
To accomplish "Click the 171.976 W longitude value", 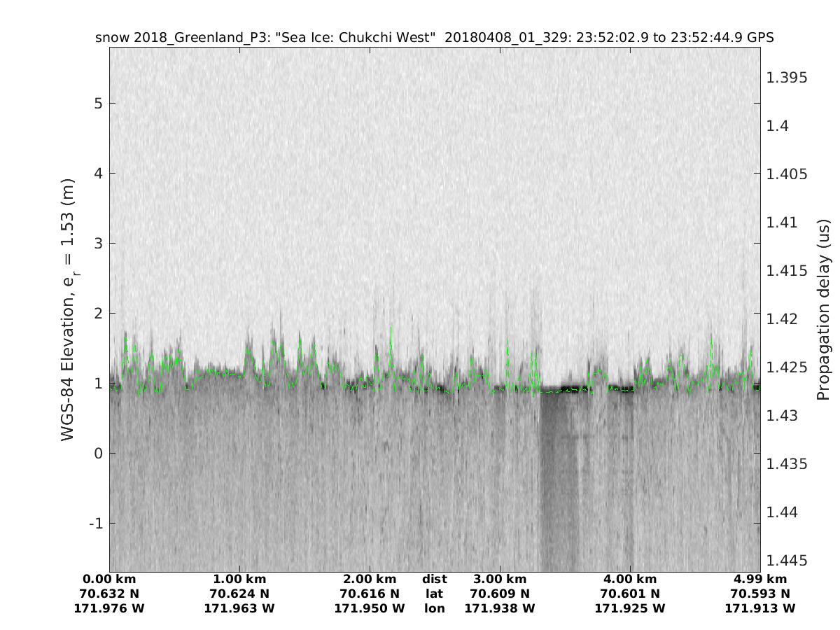I will 109,609.
